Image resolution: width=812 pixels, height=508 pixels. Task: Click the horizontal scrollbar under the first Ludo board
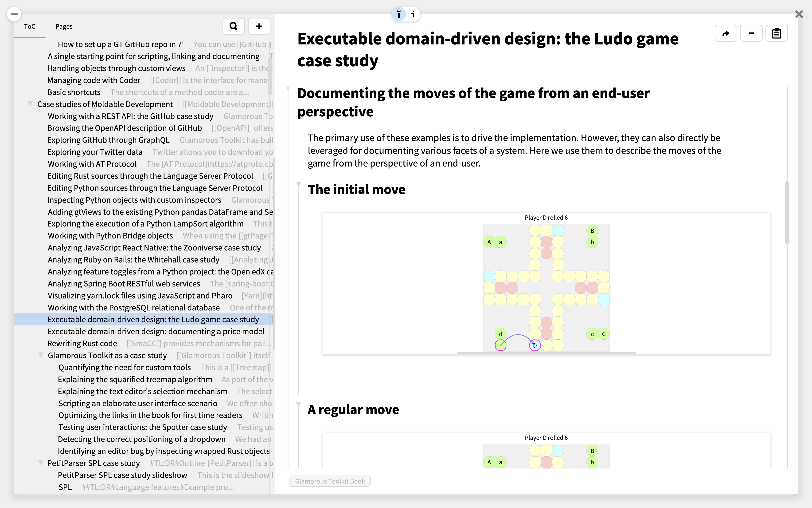click(x=546, y=353)
